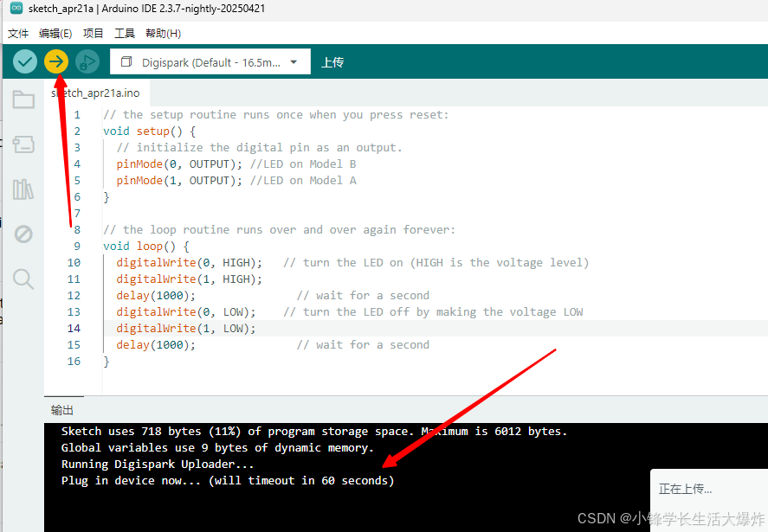Viewport: 768px width, 532px height.
Task: Click the 'loop routine runs over' comment
Action: tap(279, 230)
